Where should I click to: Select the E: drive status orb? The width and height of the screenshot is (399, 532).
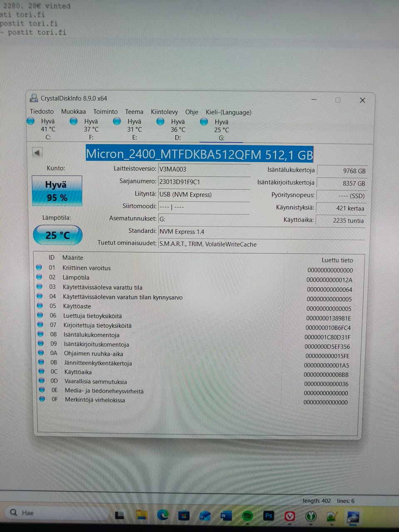tap(117, 121)
